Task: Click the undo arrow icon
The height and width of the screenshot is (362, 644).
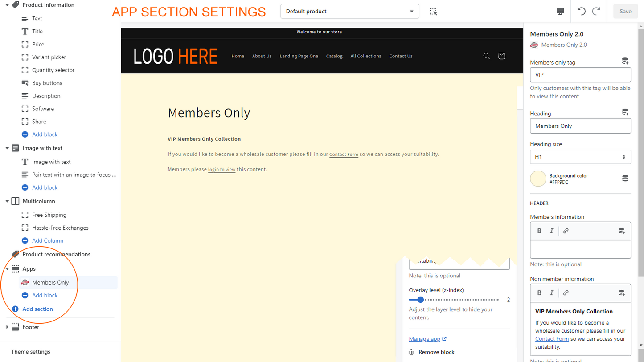Action: (581, 11)
